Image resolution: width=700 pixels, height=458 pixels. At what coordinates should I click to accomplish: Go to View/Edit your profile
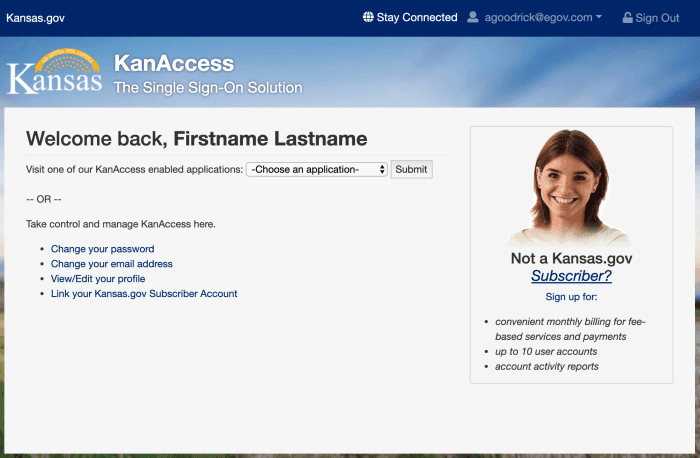[x=98, y=279]
